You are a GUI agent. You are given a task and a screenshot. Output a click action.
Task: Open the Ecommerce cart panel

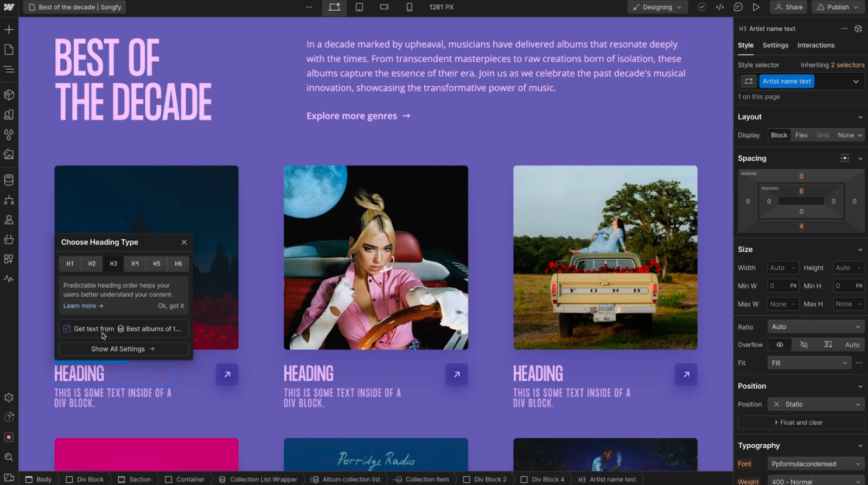point(9,239)
